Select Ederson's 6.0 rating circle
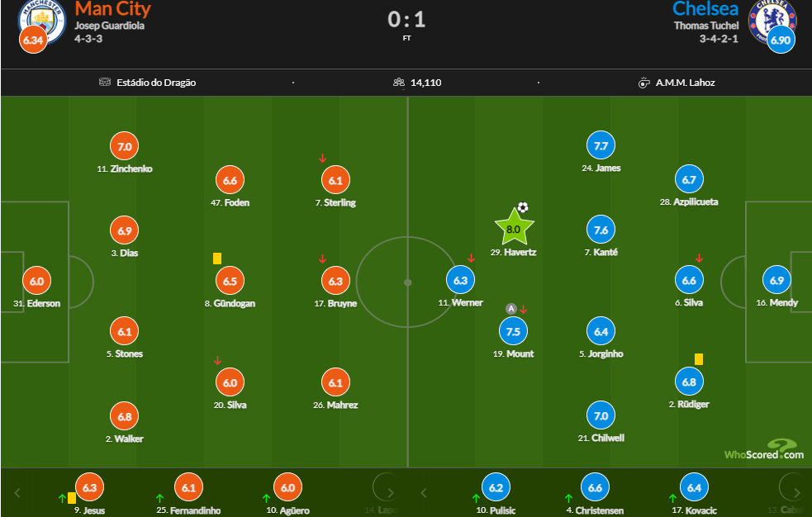The height and width of the screenshot is (517, 812). (37, 281)
